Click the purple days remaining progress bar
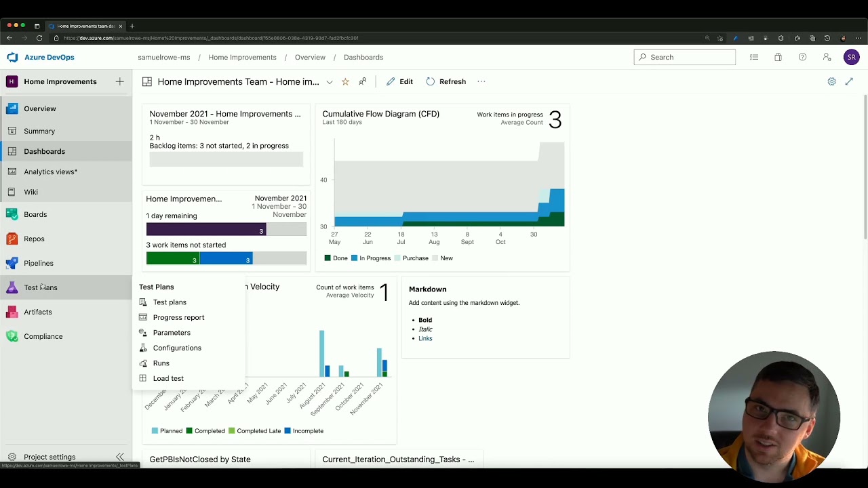868x488 pixels. click(x=206, y=230)
